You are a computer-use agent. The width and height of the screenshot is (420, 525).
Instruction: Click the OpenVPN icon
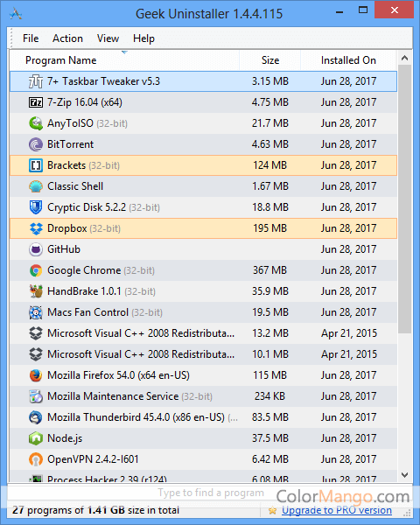(36, 459)
